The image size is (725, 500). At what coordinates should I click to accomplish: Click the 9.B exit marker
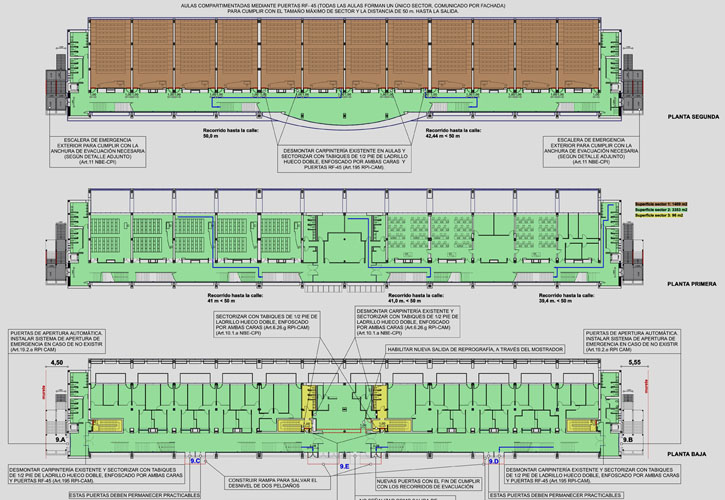628,438
